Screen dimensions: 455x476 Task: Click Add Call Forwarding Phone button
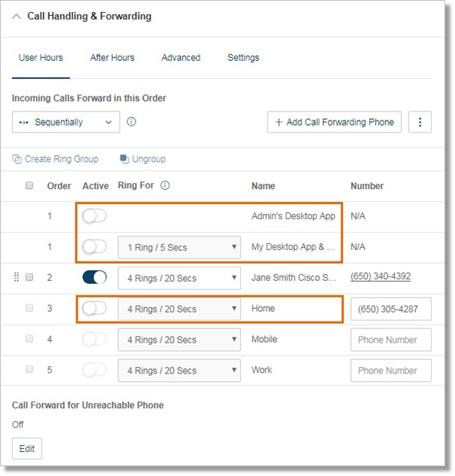(334, 122)
